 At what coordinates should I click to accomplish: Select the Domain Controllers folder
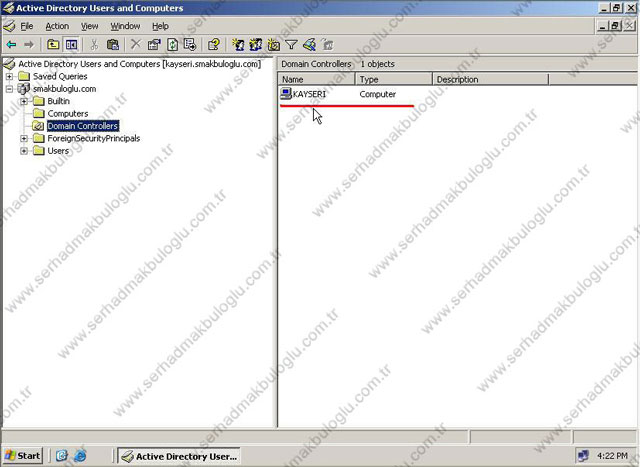tap(83, 126)
